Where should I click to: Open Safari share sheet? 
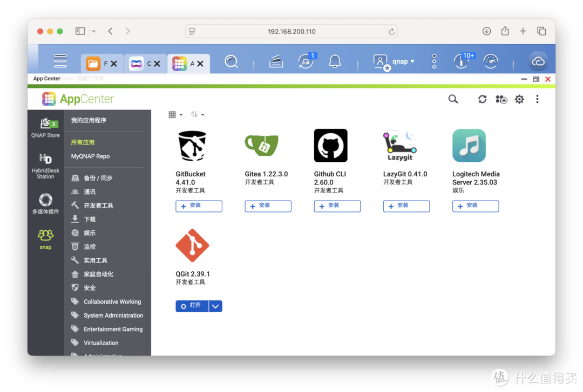pyautogui.click(x=505, y=31)
